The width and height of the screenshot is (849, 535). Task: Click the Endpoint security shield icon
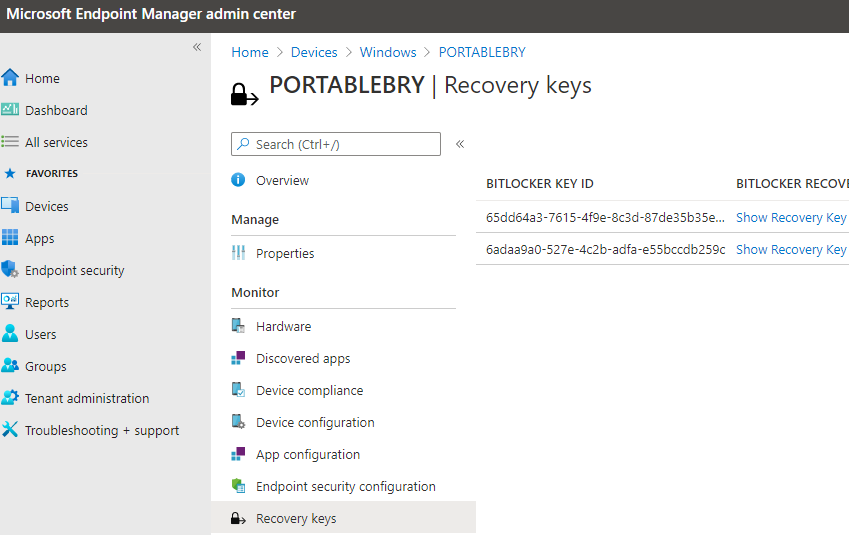pyautogui.click(x=11, y=270)
